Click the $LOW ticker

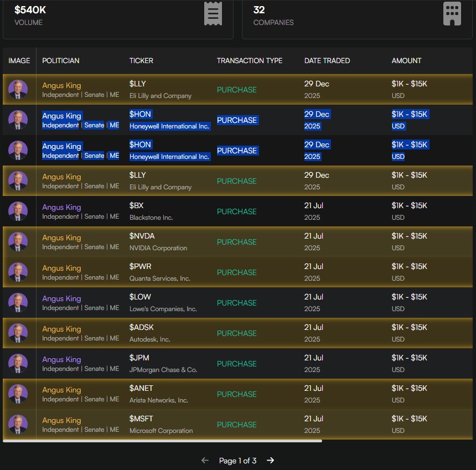pos(140,297)
